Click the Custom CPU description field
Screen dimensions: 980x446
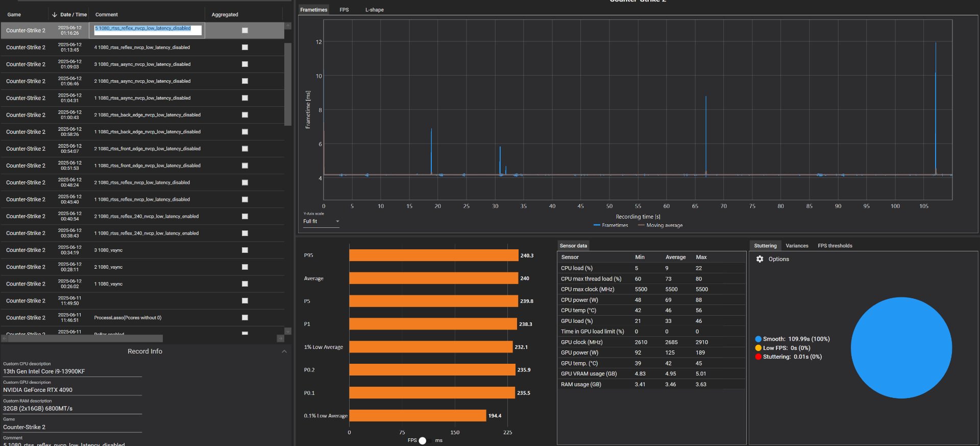[72, 371]
